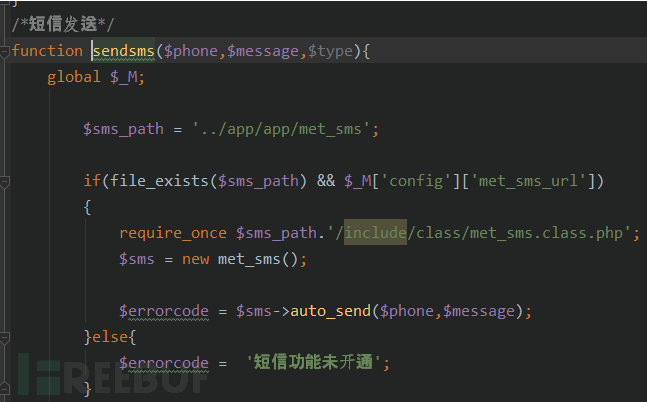Click the sendsms function name
Image resolution: width=647 pixels, height=402 pixels.
pos(123,51)
